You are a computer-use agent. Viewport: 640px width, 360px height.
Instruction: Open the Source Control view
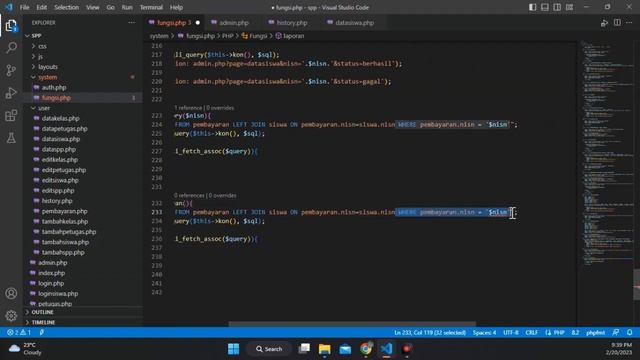click(x=11, y=70)
